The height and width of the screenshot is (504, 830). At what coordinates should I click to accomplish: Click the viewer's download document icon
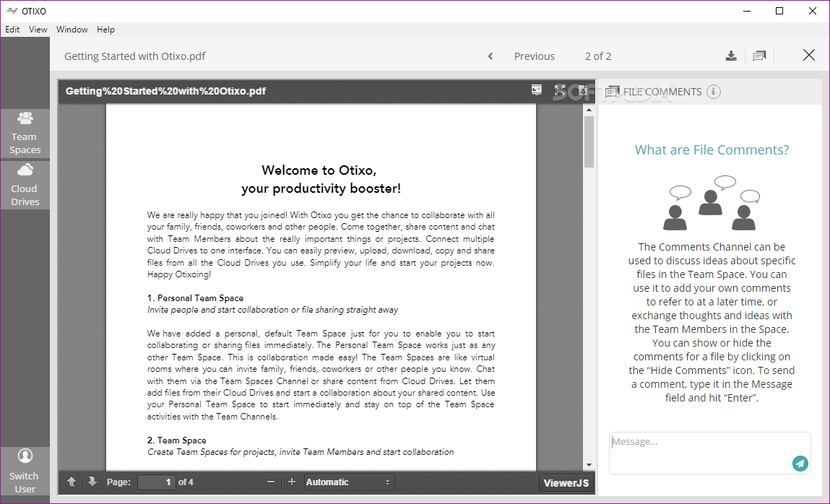(x=582, y=90)
